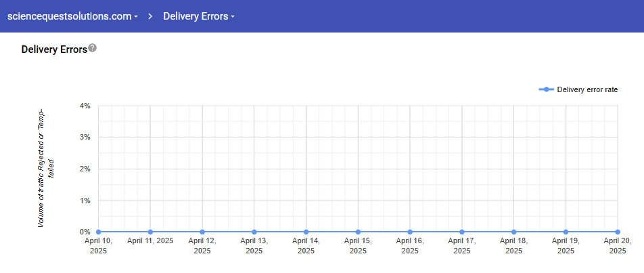Open the sciencequestsolutions.com domain dropdown
The image size is (644, 273).
[x=72, y=16]
